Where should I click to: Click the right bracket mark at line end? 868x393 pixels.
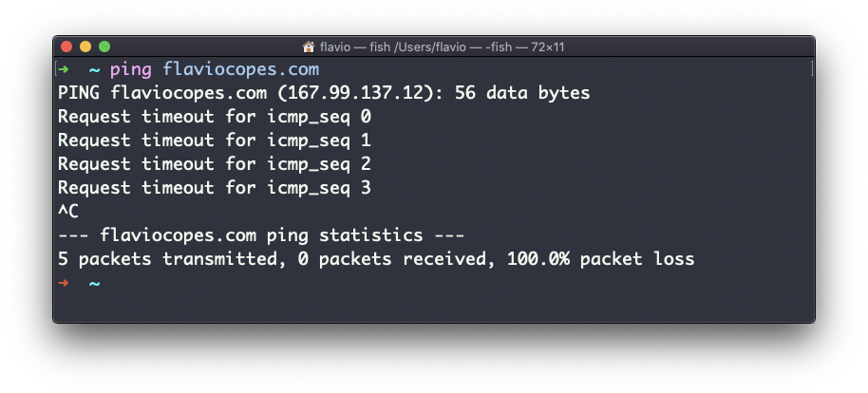pyautogui.click(x=811, y=69)
